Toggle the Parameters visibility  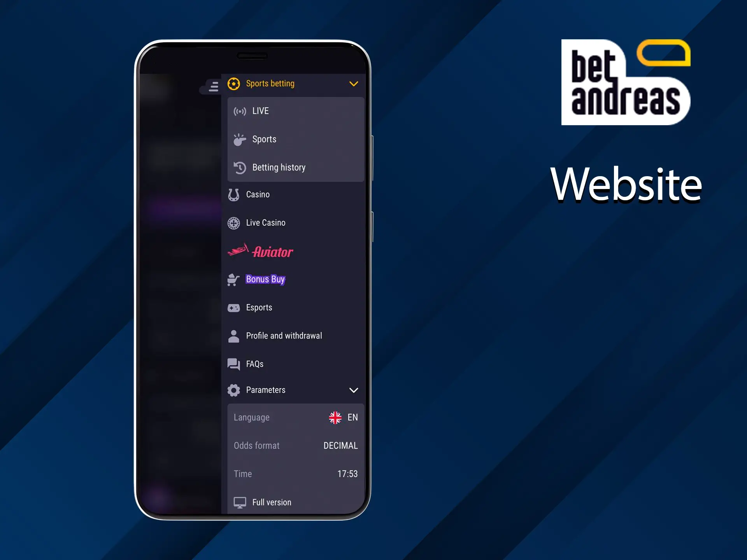(x=353, y=390)
